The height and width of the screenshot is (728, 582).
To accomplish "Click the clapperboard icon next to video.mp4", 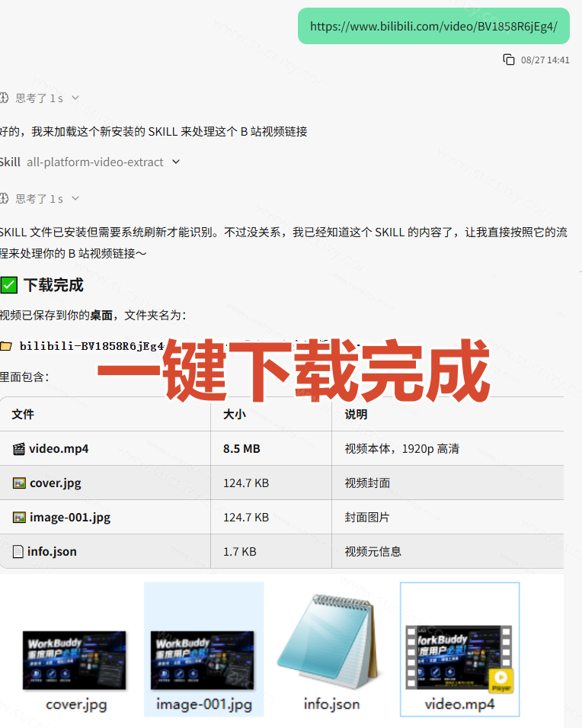I will click(x=19, y=449).
